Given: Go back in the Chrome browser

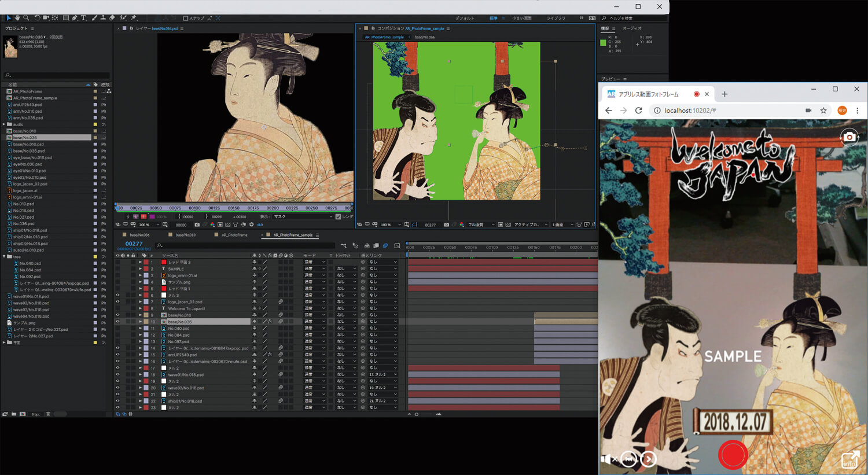Looking at the screenshot, I should point(608,111).
